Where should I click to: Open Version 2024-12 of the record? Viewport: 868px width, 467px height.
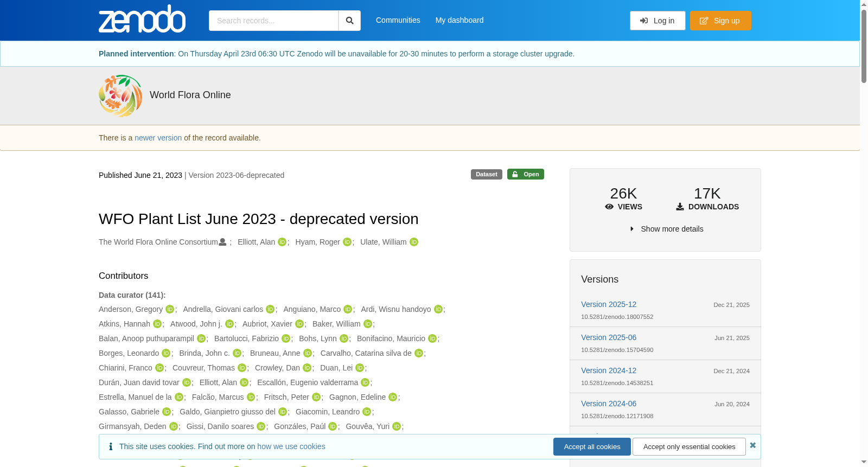pyautogui.click(x=609, y=370)
